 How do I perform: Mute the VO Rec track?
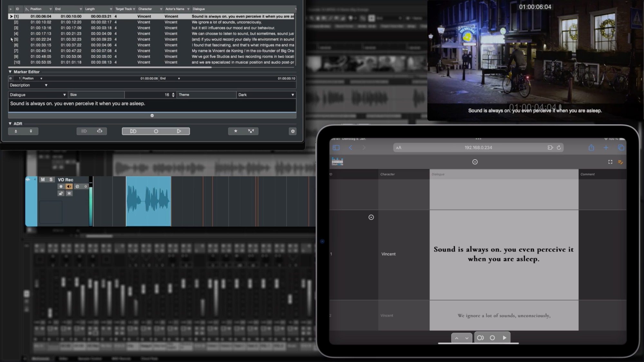click(x=43, y=180)
